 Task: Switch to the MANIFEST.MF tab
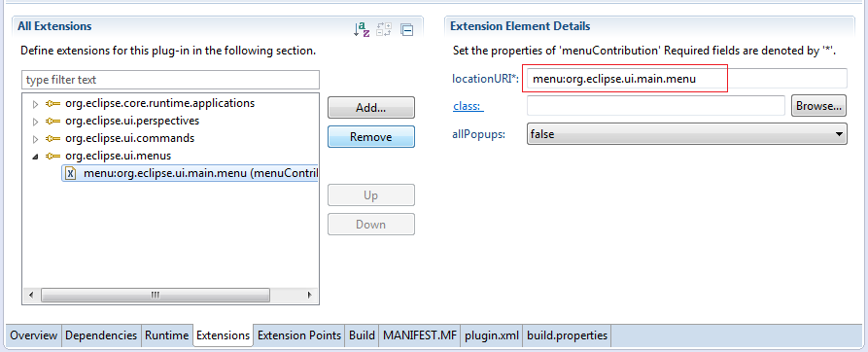point(420,335)
